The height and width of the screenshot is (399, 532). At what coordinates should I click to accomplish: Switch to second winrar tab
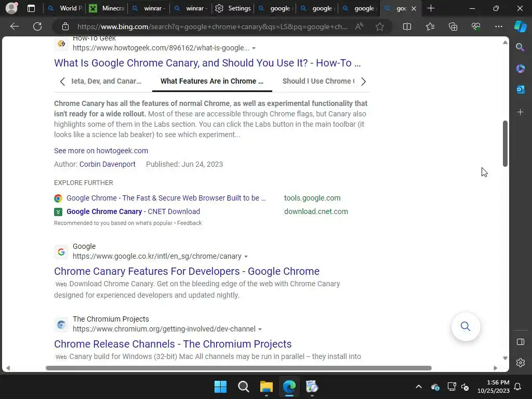191,8
